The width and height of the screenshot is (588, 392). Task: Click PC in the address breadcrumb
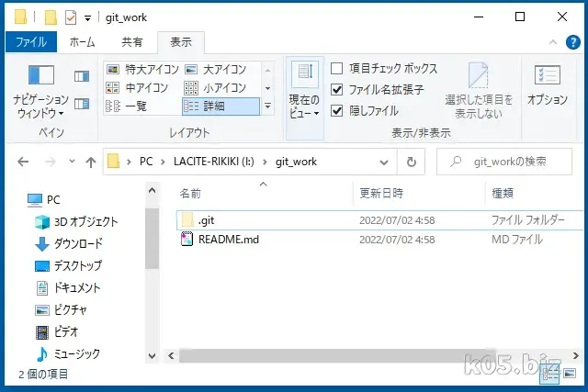[146, 162]
